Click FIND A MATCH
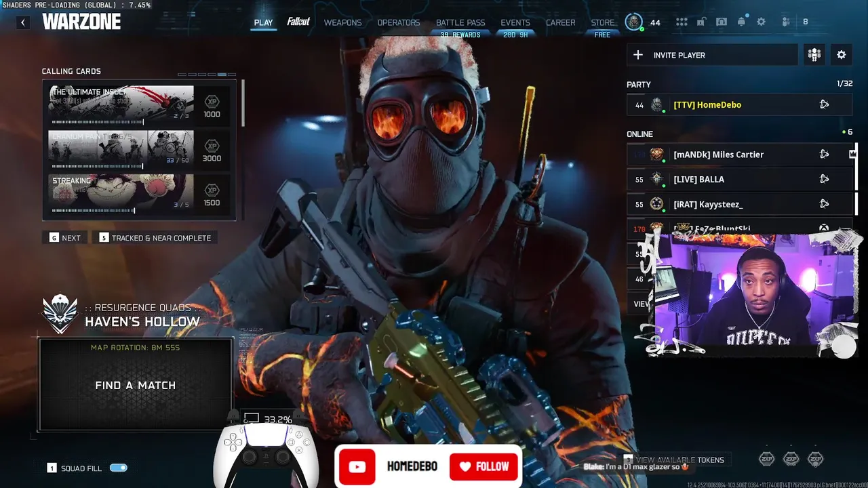 (136, 385)
